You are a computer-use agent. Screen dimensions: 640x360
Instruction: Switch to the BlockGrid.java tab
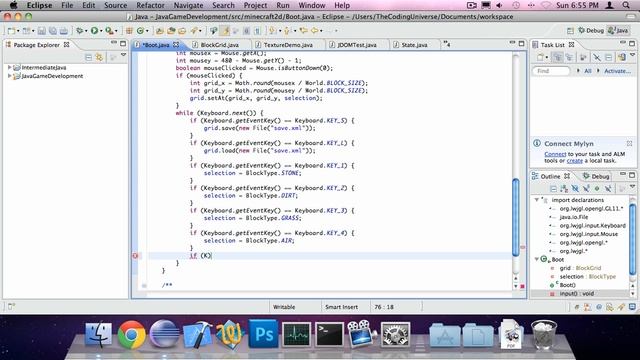219,45
